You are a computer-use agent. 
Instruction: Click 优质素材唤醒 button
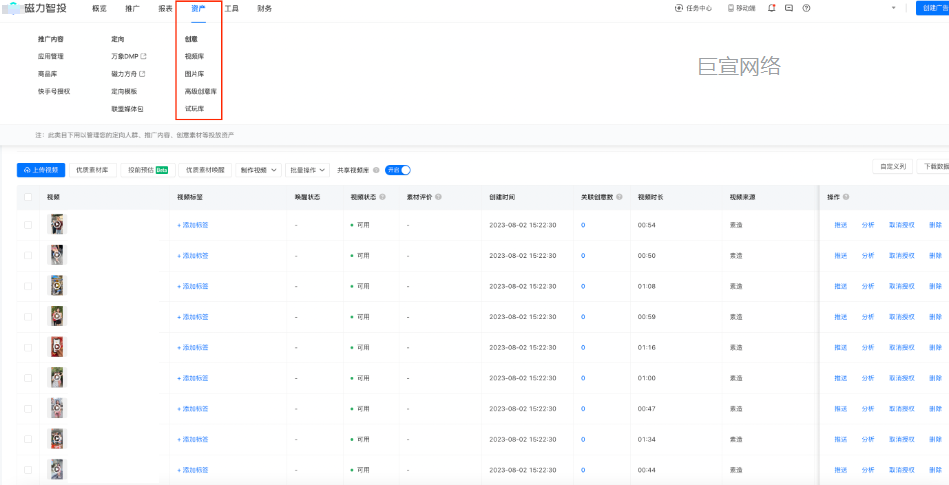click(205, 170)
